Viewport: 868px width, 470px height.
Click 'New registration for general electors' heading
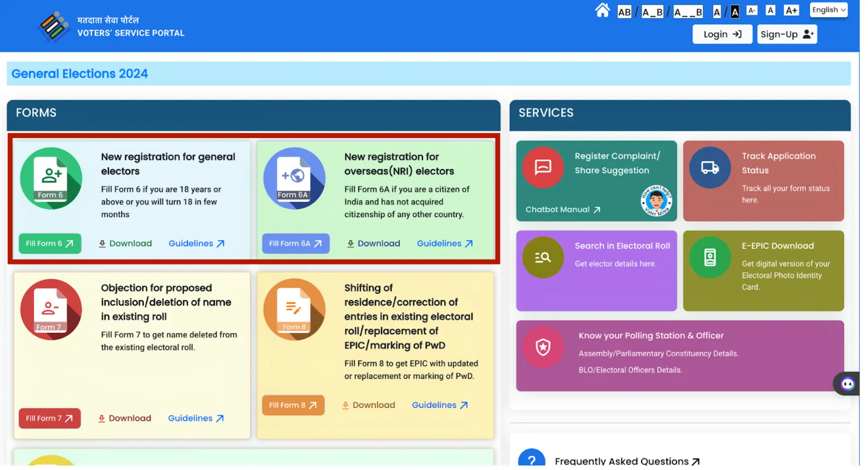pos(168,164)
